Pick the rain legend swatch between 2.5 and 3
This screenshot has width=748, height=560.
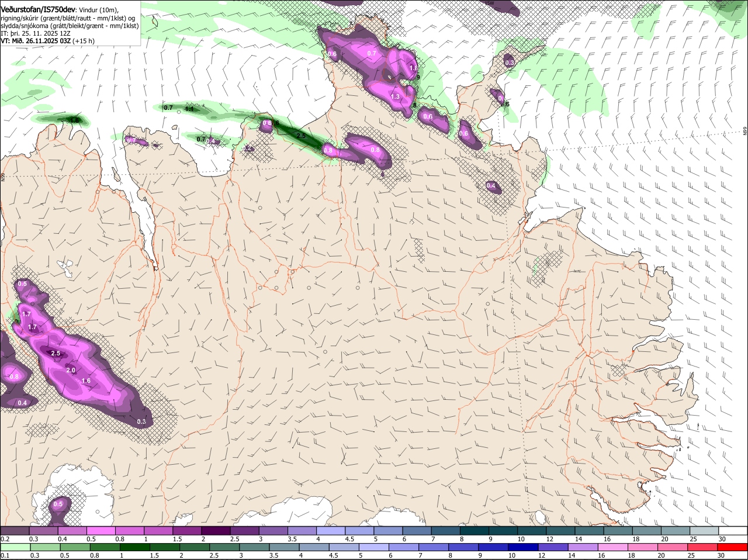pos(224,547)
